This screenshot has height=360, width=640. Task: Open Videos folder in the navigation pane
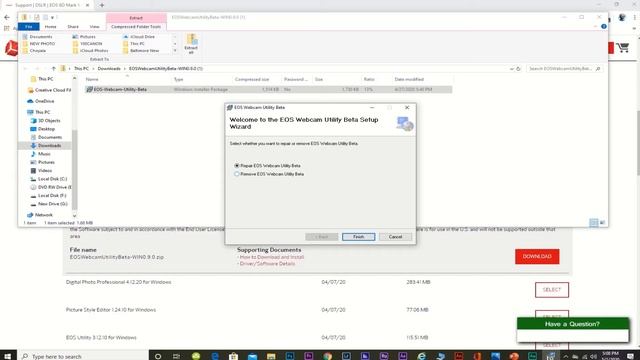pos(41,170)
